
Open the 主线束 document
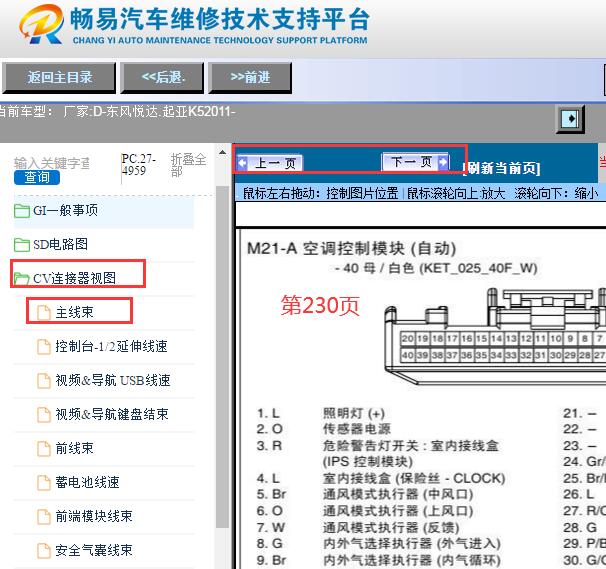coord(75,312)
